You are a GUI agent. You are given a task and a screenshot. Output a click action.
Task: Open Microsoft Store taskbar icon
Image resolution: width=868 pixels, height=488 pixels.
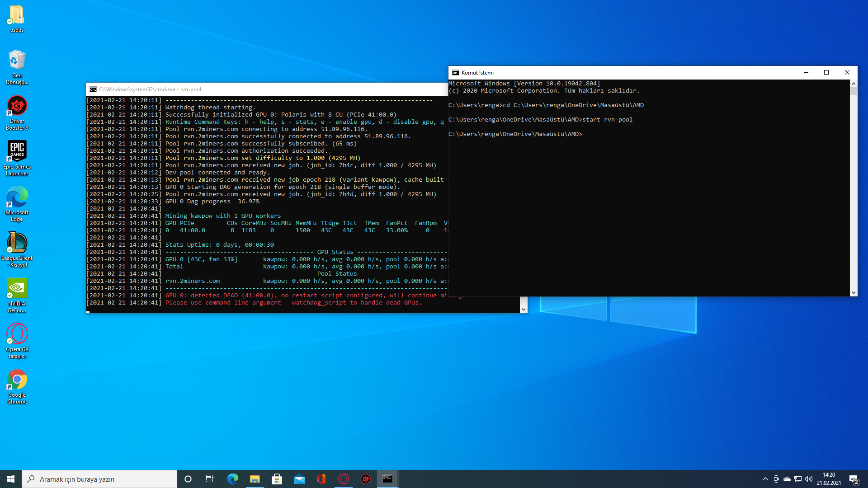coord(277,479)
